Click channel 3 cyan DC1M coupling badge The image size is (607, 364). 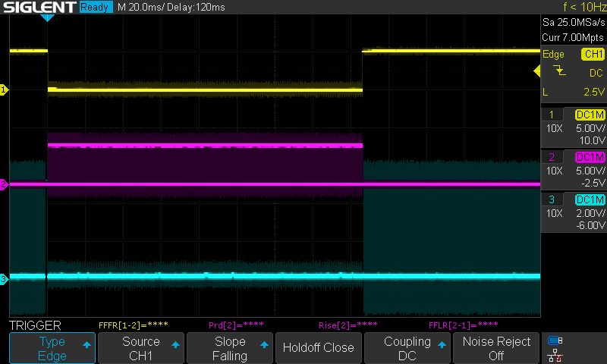[x=590, y=199]
